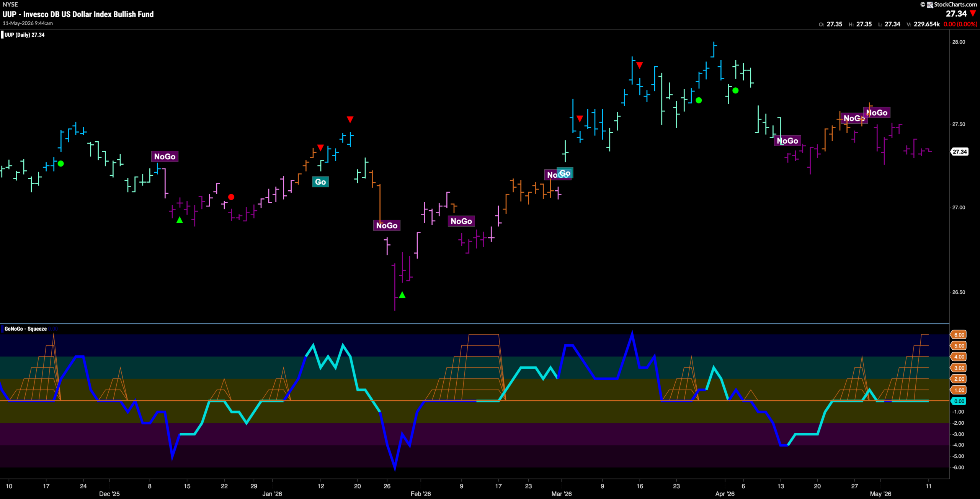Click the red down triangle near January 20

tap(350, 119)
